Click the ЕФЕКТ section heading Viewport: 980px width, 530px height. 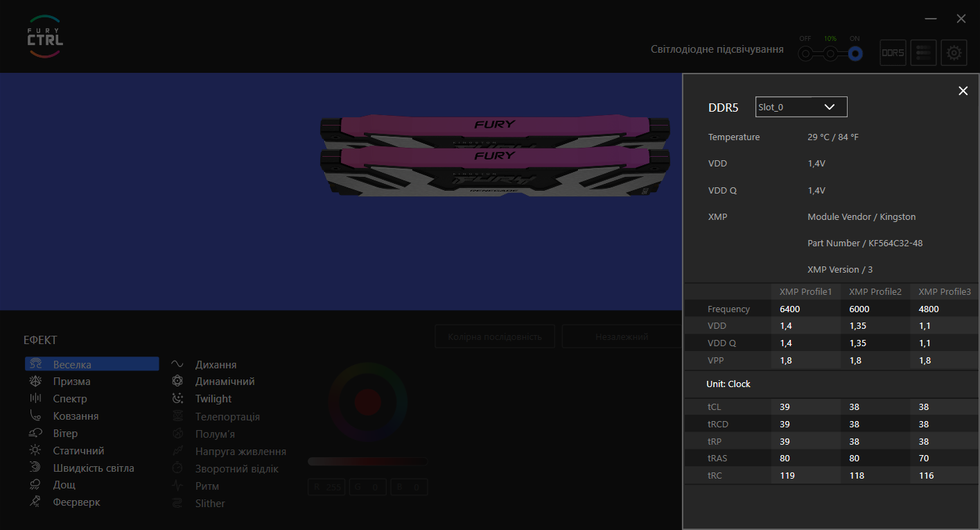(40, 340)
